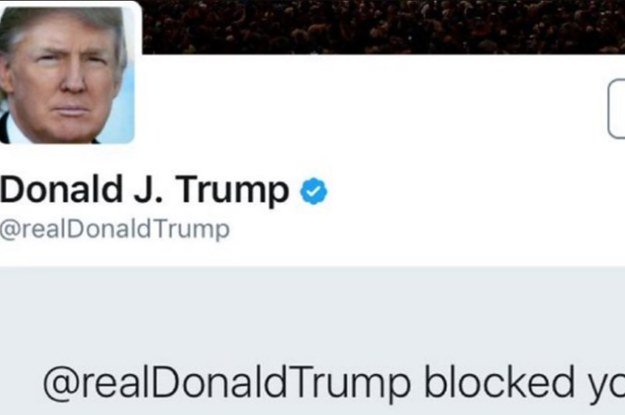Click the partially visible button at right edge

[617, 109]
